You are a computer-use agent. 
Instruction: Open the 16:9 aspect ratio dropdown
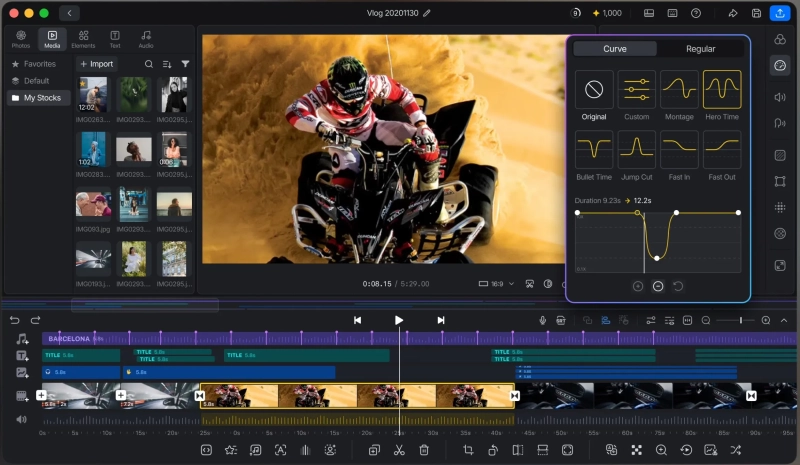[x=496, y=284]
